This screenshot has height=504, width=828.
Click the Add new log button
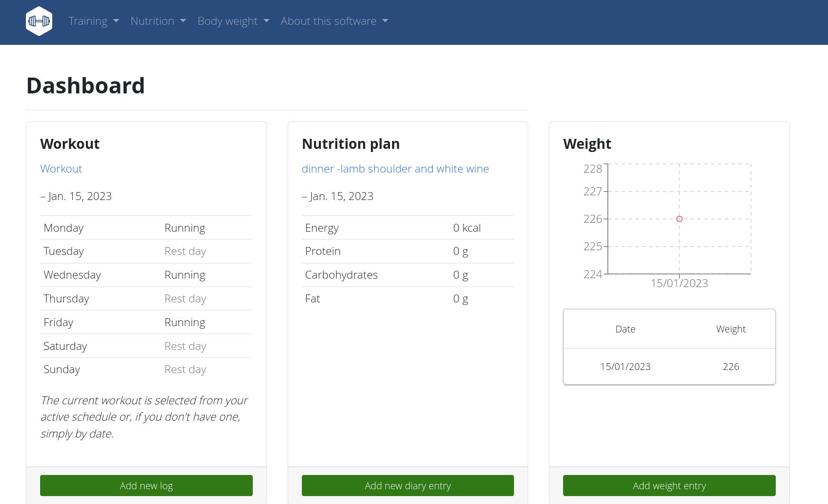pos(146,486)
